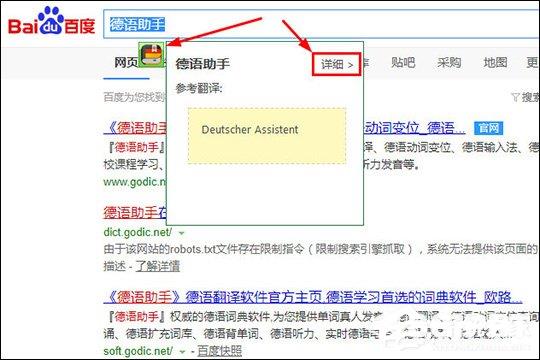
Task: Open first result link 《德语助手》 动词变位
Action: point(284,128)
